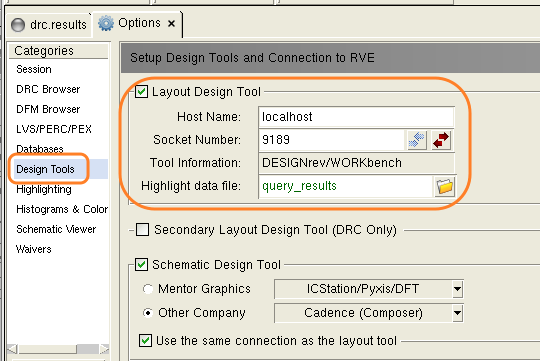Viewport: 540px width, 361px height.
Task: Close the Options tab
Action: 171,23
